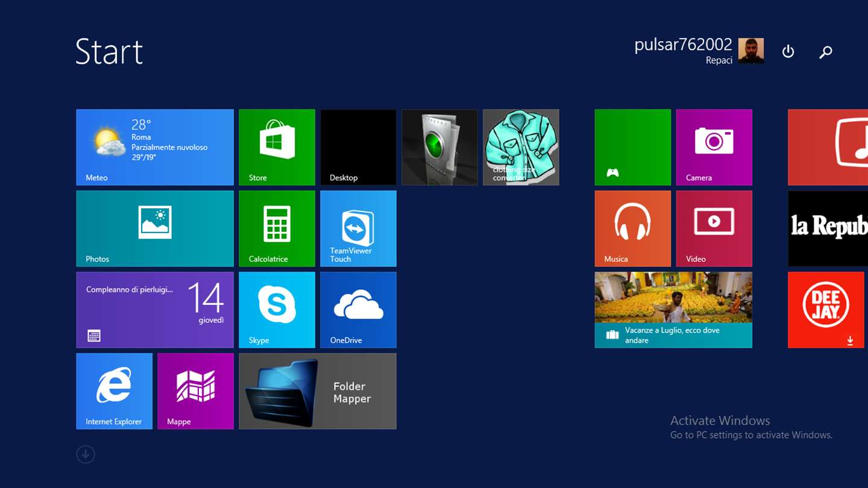Click the search magnifier icon

pos(826,52)
